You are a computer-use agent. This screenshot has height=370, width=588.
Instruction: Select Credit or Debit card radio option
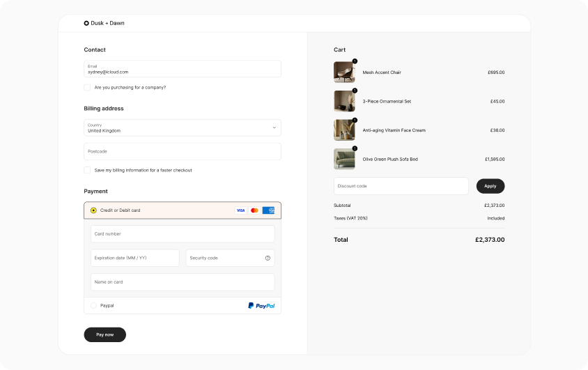tap(93, 210)
